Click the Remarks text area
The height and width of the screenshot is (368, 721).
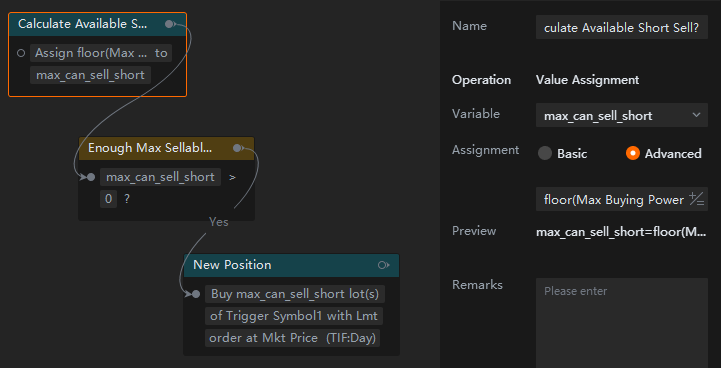click(622, 323)
